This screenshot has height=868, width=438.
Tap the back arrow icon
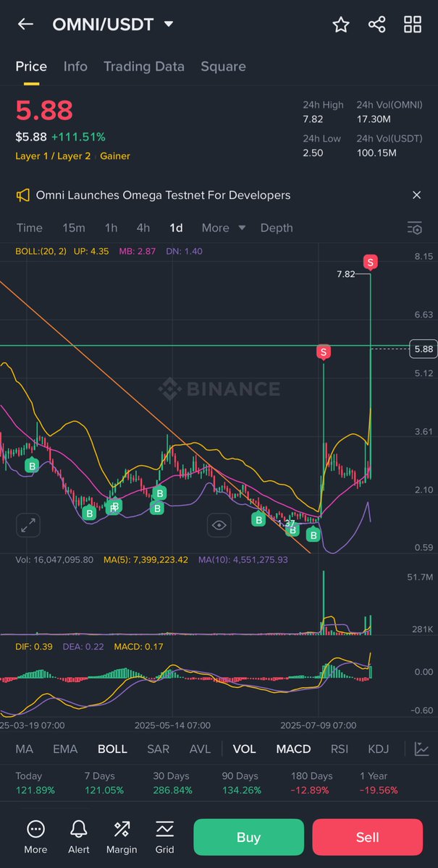click(25, 24)
